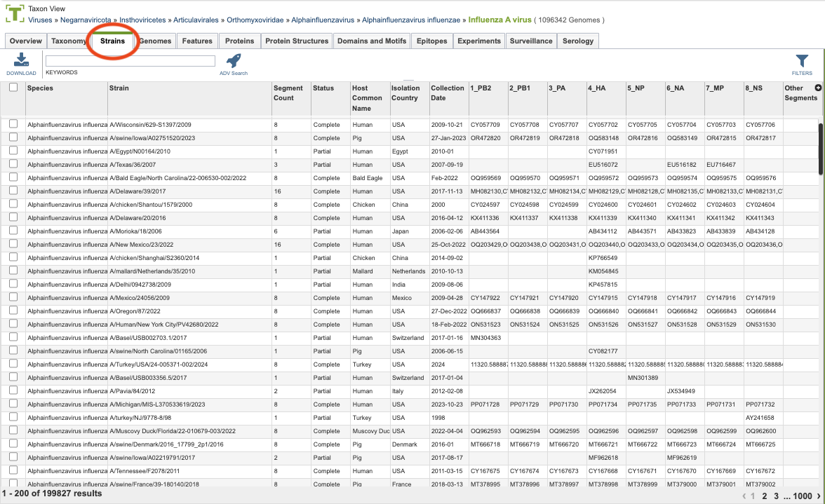825x504 pixels.
Task: Toggle the select-all header checkbox
Action: tap(14, 87)
